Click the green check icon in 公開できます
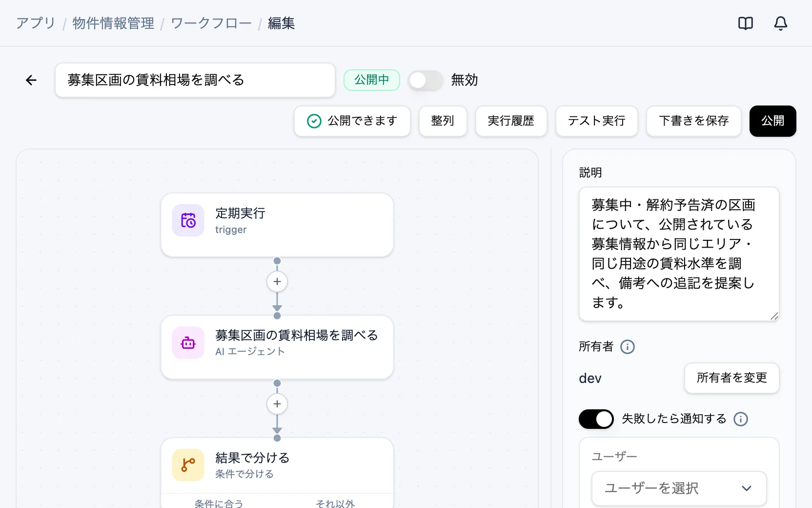The width and height of the screenshot is (812, 508). [314, 121]
